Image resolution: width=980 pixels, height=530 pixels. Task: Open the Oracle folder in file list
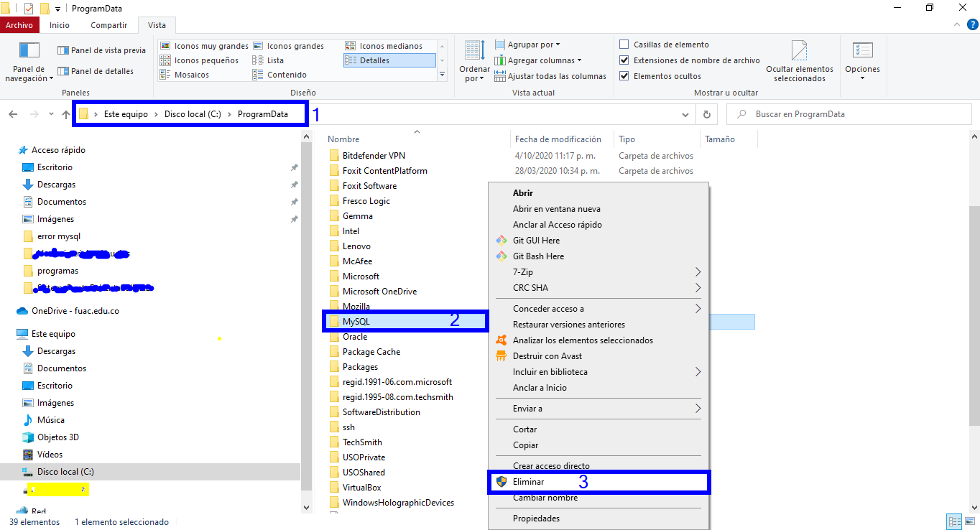tap(355, 337)
